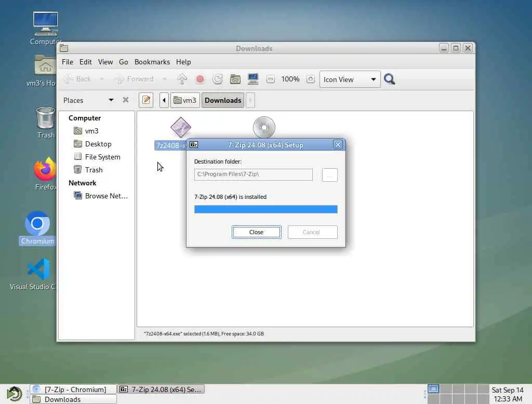Image resolution: width=532 pixels, height=404 pixels.
Task: Select the Downloads path bar button
Action: coord(223,100)
